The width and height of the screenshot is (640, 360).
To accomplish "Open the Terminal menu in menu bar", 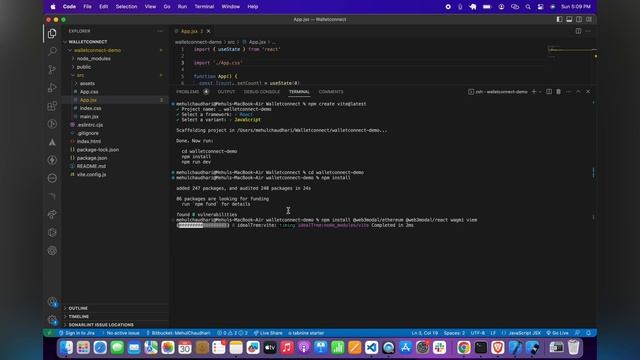I will click(x=204, y=7).
